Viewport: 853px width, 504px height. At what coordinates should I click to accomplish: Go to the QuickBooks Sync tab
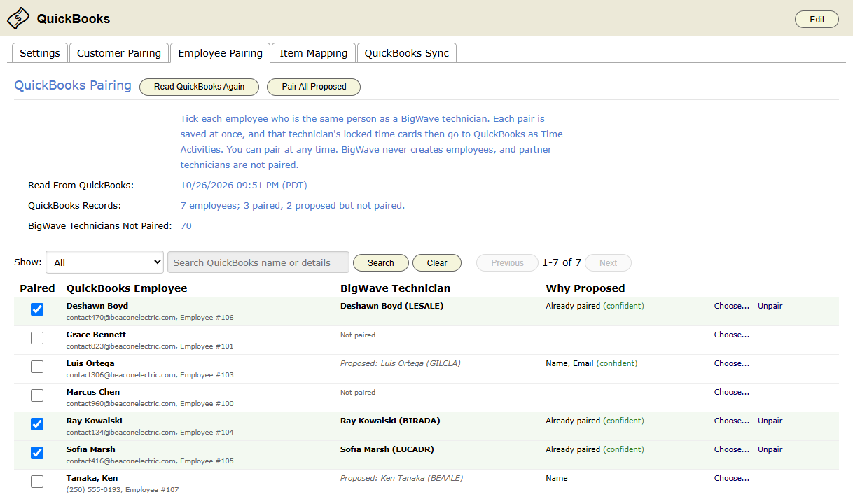406,53
